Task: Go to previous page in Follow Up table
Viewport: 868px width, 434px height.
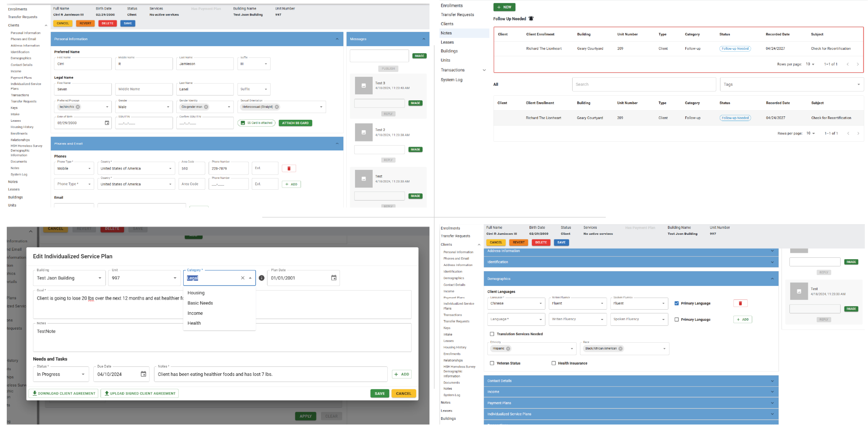Action: coord(848,64)
